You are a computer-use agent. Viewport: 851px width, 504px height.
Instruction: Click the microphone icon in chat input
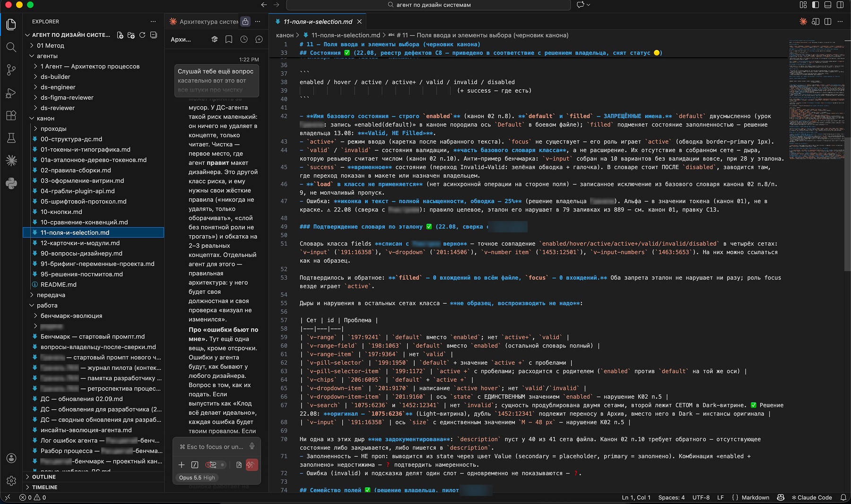[252, 446]
